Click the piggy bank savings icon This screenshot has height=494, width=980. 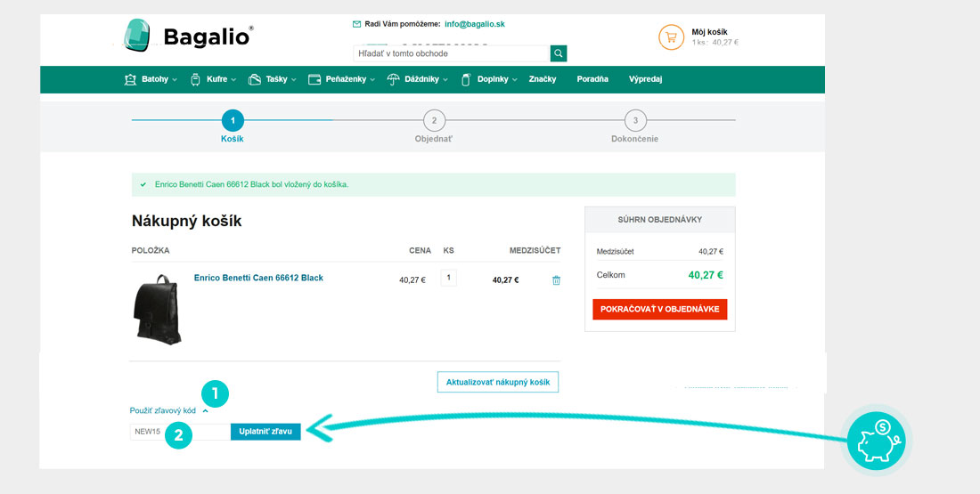[878, 439]
